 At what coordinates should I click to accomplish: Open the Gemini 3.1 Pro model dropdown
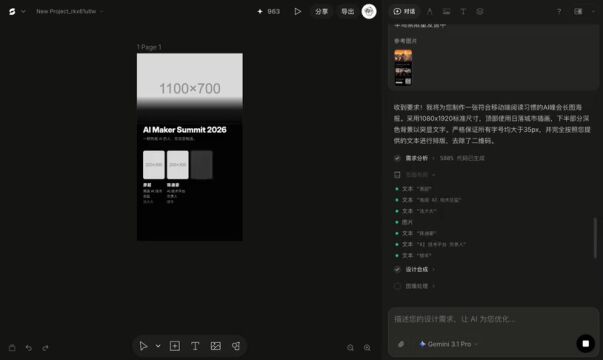point(448,344)
